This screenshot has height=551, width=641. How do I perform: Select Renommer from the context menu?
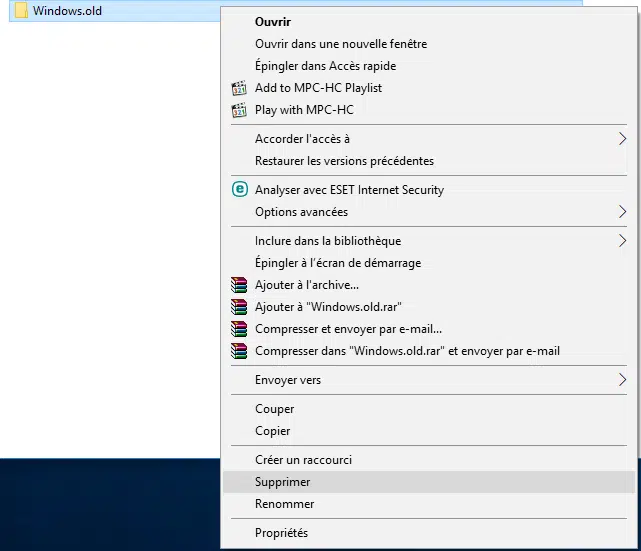(x=429, y=504)
